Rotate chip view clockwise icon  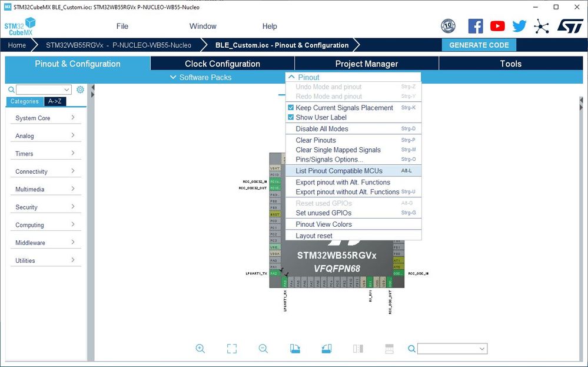click(295, 349)
